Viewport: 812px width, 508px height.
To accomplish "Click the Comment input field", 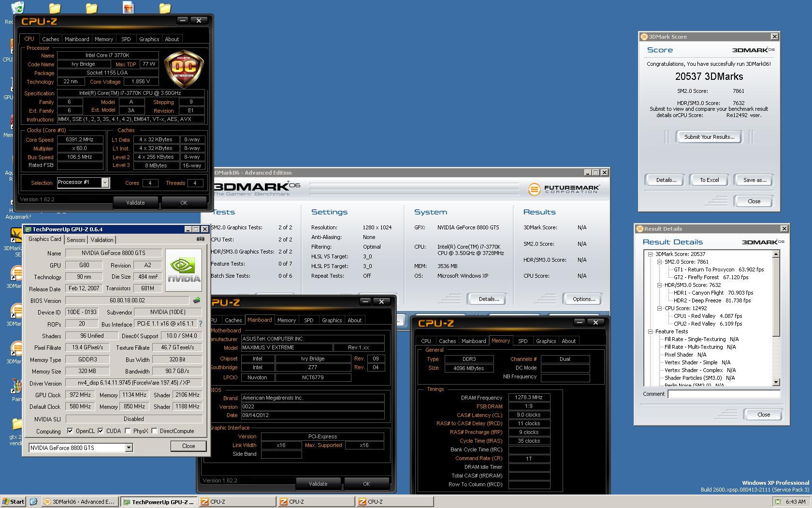I will [724, 394].
